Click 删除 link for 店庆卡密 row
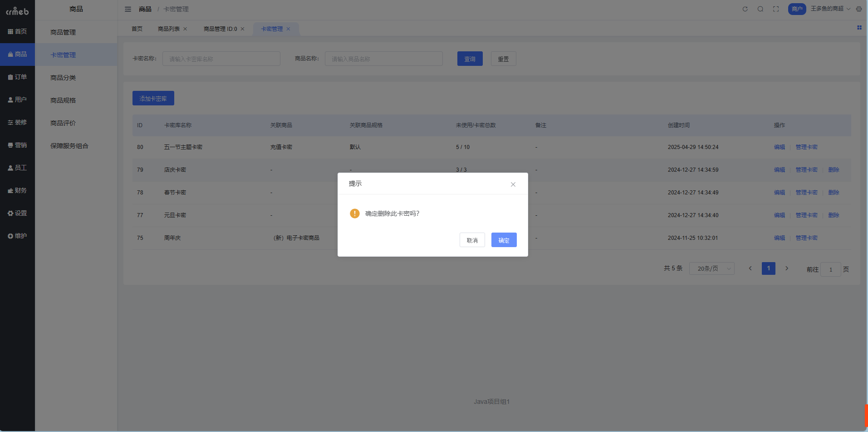The height and width of the screenshot is (432, 868). point(834,170)
